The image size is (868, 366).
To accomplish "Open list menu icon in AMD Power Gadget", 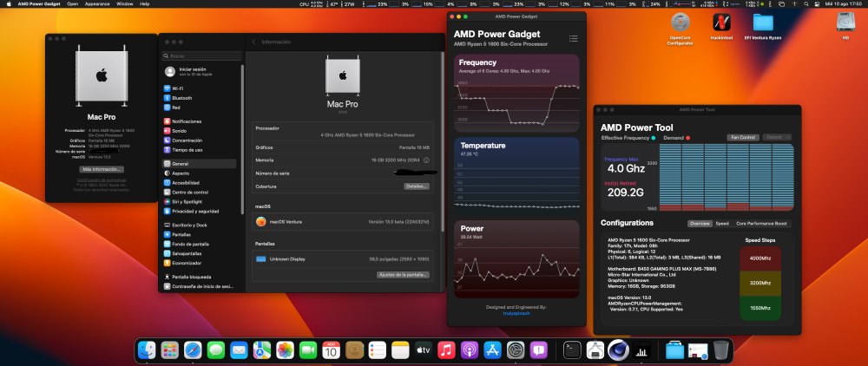I will coord(574,39).
